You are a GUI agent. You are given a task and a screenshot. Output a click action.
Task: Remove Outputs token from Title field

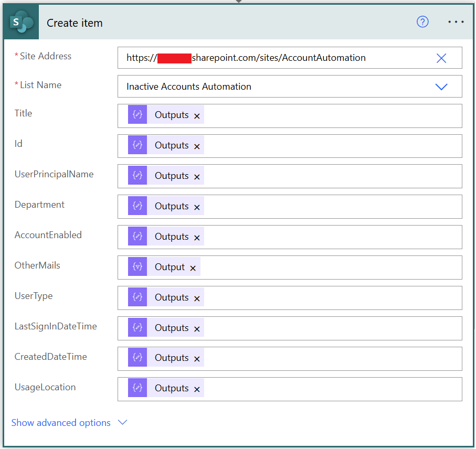(197, 116)
